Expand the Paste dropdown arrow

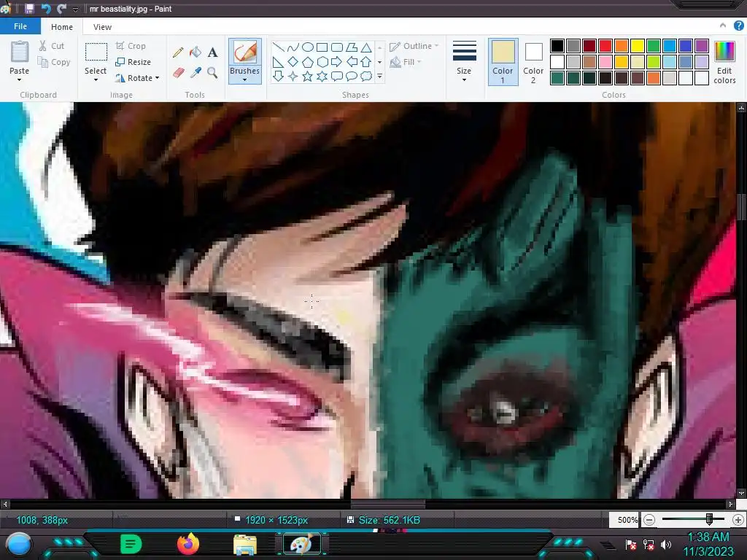pyautogui.click(x=20, y=80)
